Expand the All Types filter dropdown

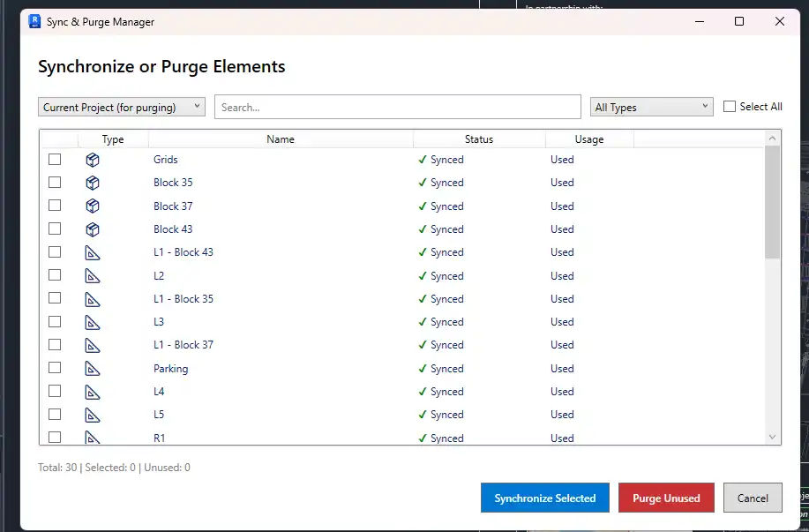[651, 107]
